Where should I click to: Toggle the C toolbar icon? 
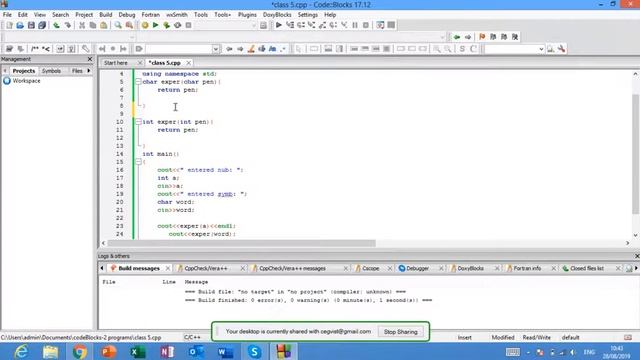click(x=473, y=49)
